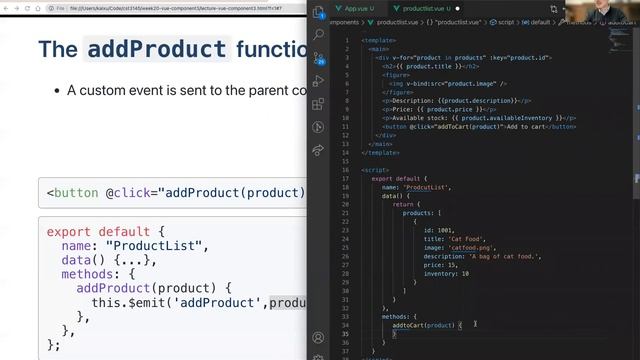Click the description: 'A bag of cat food.' line
This screenshot has height=360, width=640.
482,256
